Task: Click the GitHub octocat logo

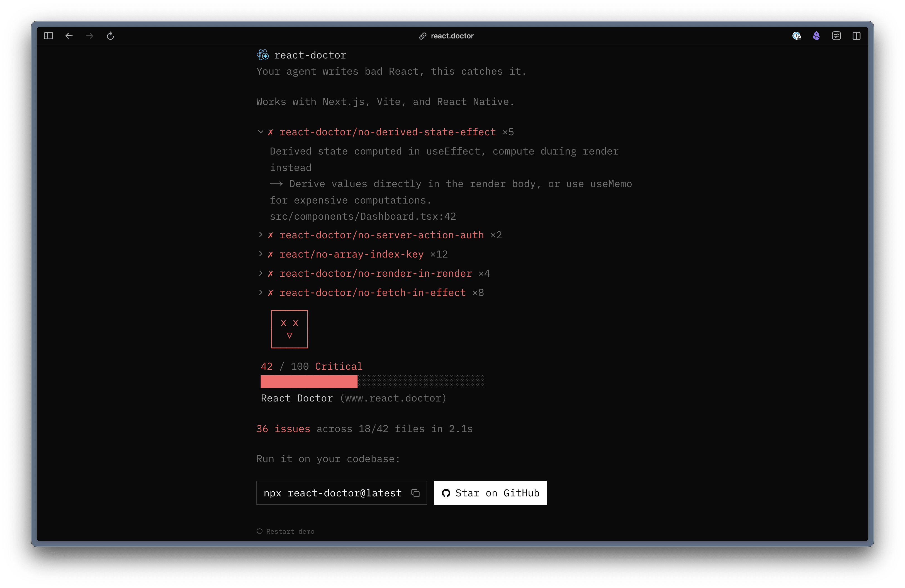Action: [x=446, y=493]
